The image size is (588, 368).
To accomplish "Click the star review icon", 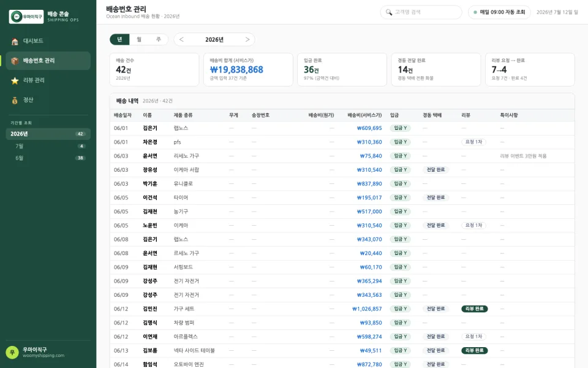I will tap(15, 81).
